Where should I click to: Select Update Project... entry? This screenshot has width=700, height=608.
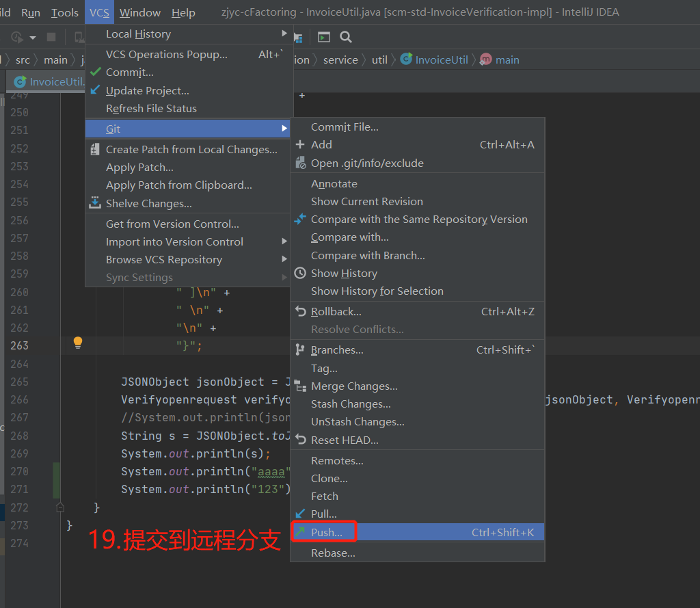(x=188, y=91)
